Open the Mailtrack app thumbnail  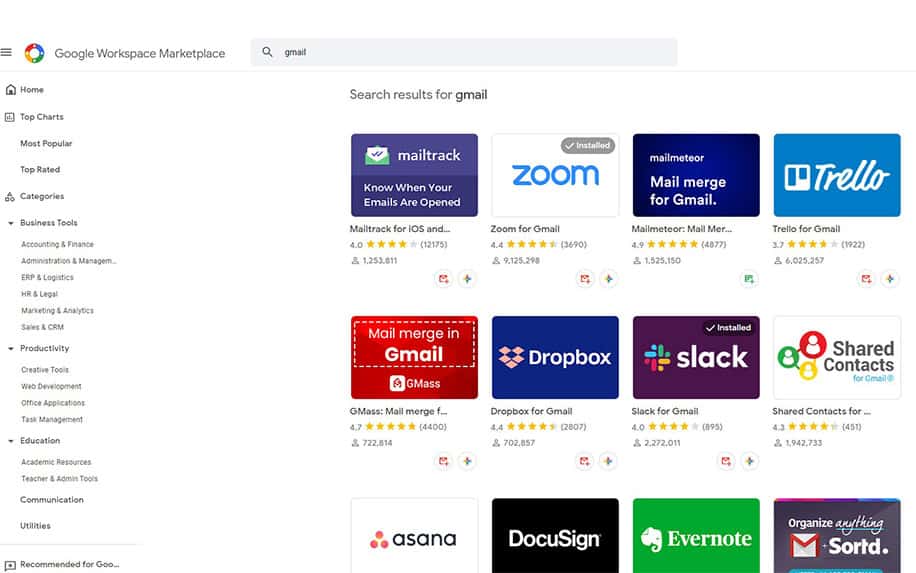click(x=414, y=175)
